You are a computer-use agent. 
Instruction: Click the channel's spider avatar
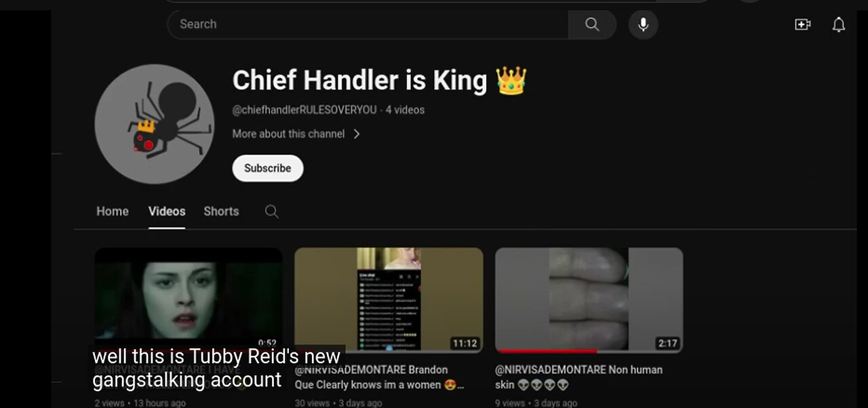click(x=155, y=124)
